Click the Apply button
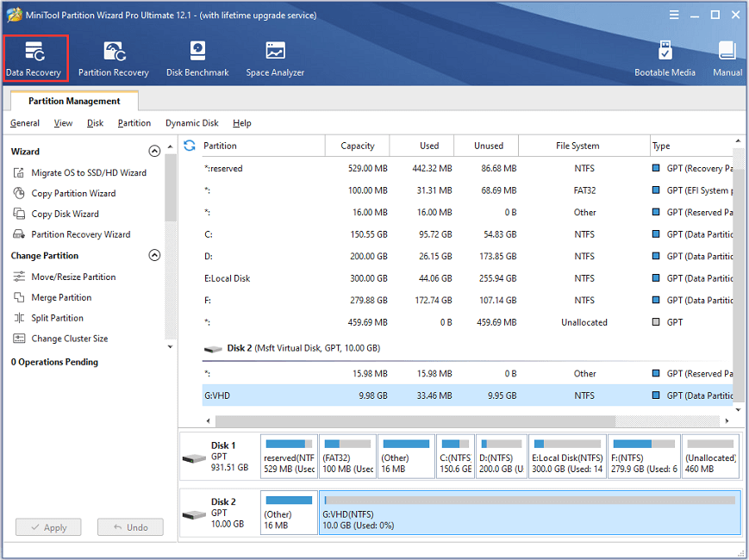 tap(48, 527)
